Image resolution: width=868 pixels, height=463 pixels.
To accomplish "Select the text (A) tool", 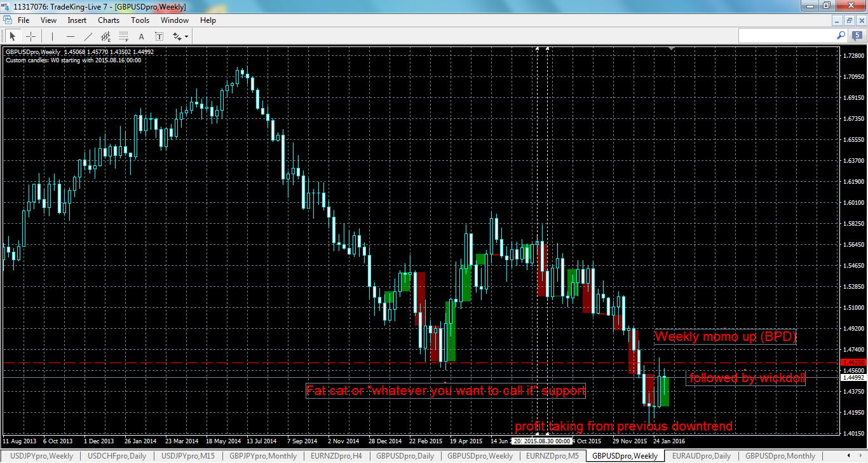I will (142, 36).
